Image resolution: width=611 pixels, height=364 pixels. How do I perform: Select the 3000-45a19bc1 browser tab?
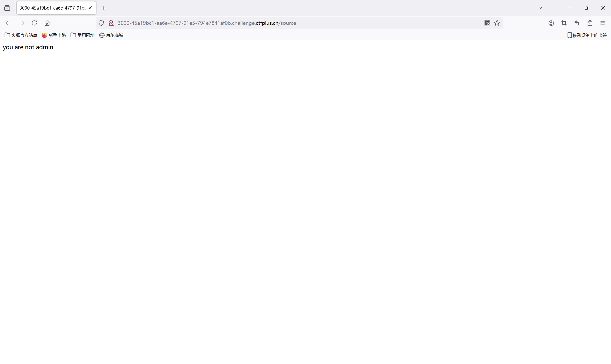[56, 8]
